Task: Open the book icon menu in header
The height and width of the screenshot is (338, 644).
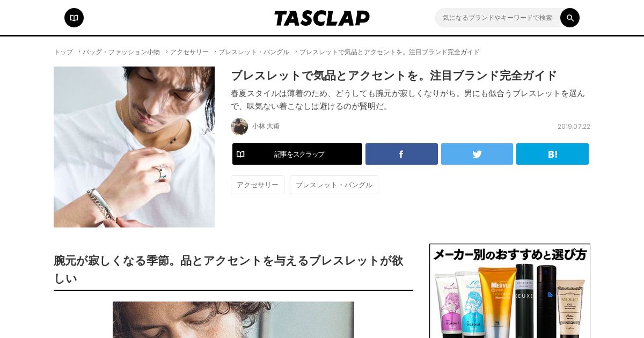Action: coord(74,18)
